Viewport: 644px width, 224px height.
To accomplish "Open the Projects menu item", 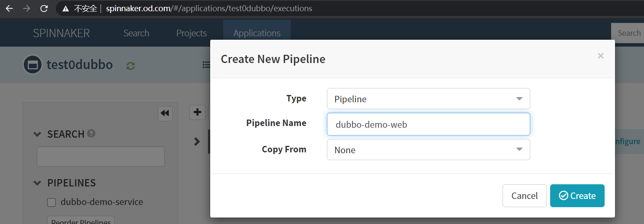I will (x=192, y=33).
